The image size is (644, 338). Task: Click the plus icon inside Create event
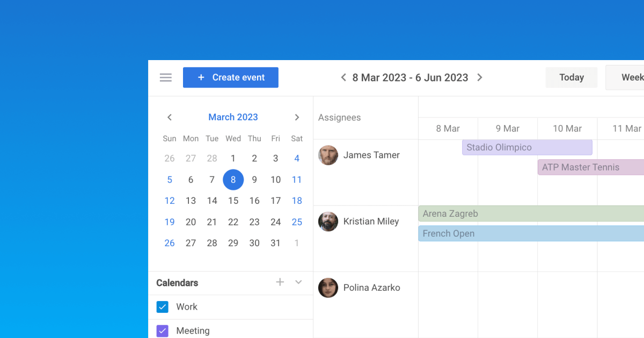[x=201, y=77]
